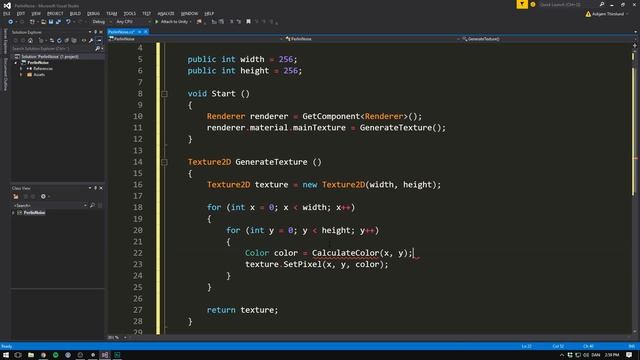The height and width of the screenshot is (360, 640).
Task: Toggle auto-hide pin on Class View
Action: coord(96,188)
